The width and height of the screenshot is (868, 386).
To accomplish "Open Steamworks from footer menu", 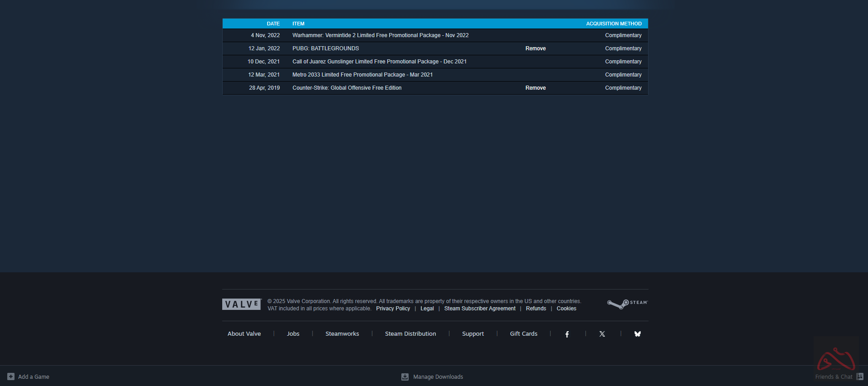I will 342,334.
